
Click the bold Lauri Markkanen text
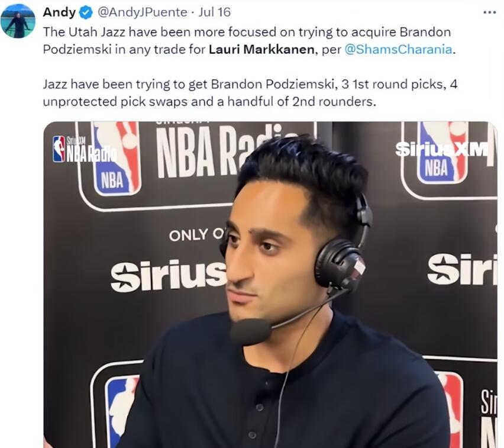tap(261, 50)
